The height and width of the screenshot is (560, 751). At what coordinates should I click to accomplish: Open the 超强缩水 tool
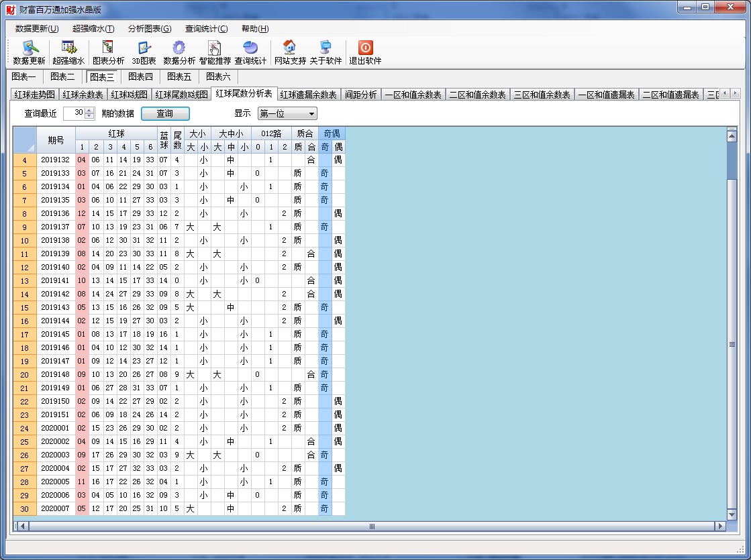[x=68, y=52]
